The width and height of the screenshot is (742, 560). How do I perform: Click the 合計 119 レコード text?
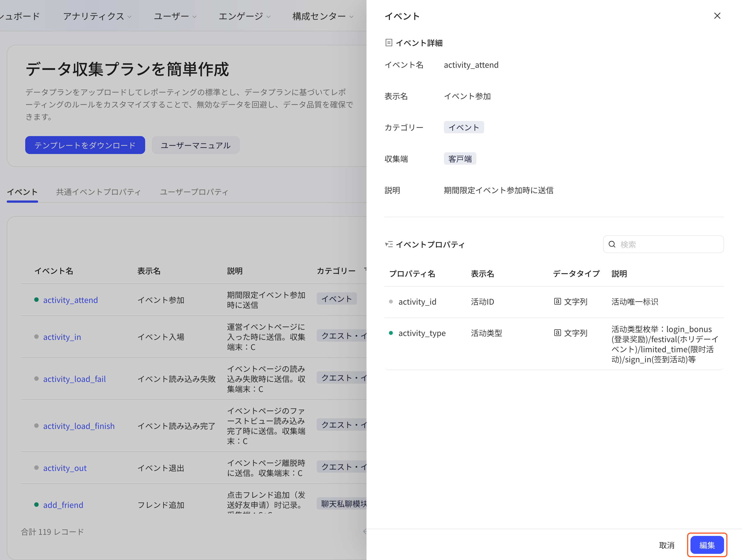pyautogui.click(x=52, y=531)
